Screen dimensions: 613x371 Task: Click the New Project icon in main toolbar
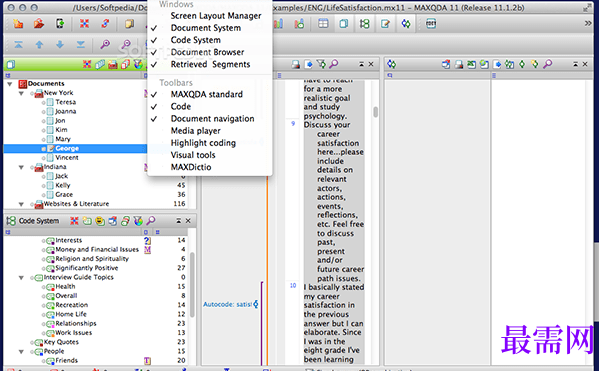pyautogui.click(x=18, y=24)
